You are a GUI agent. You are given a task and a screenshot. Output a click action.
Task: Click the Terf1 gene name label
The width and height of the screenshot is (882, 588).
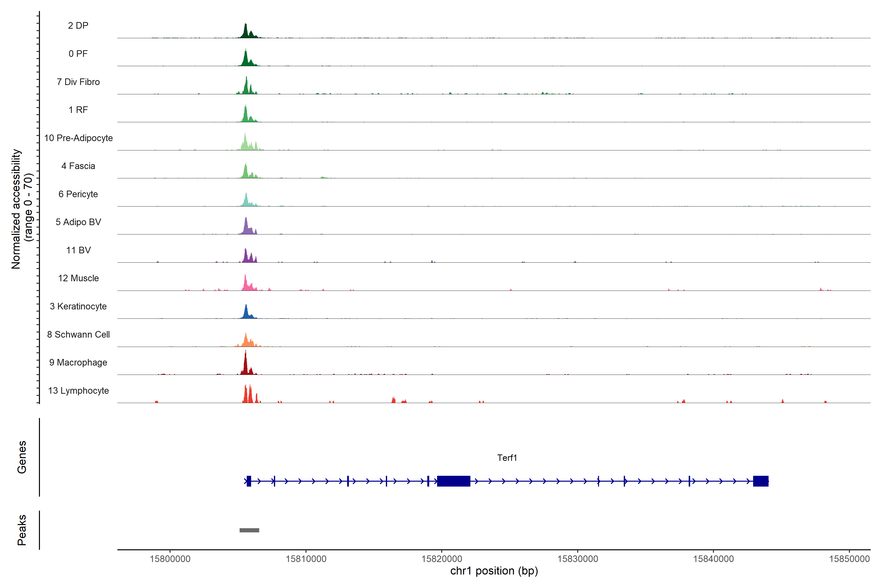tap(507, 458)
